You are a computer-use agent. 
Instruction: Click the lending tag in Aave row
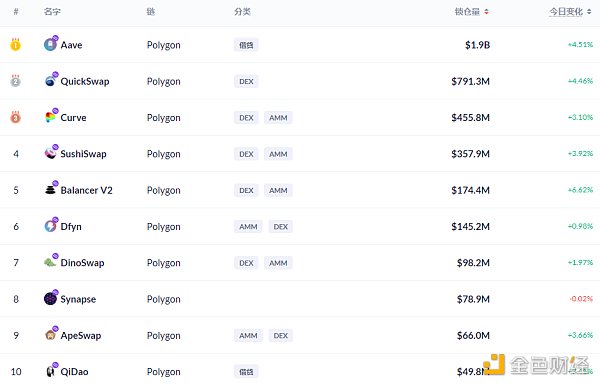[x=246, y=45]
